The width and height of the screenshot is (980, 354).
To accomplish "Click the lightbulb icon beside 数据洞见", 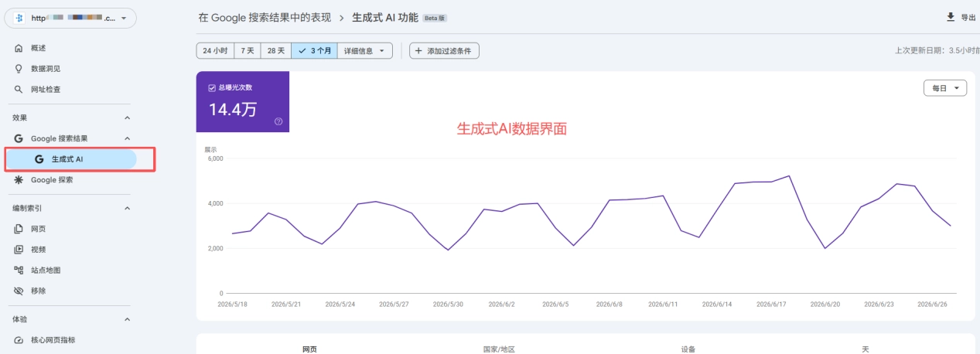I will point(19,69).
